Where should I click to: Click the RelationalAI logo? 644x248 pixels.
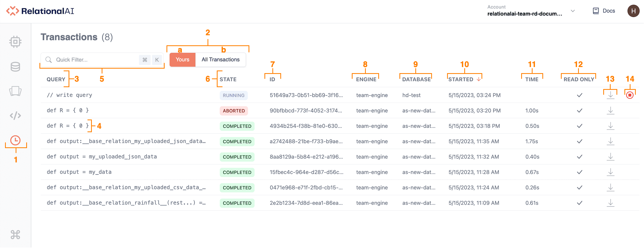pyautogui.click(x=40, y=11)
